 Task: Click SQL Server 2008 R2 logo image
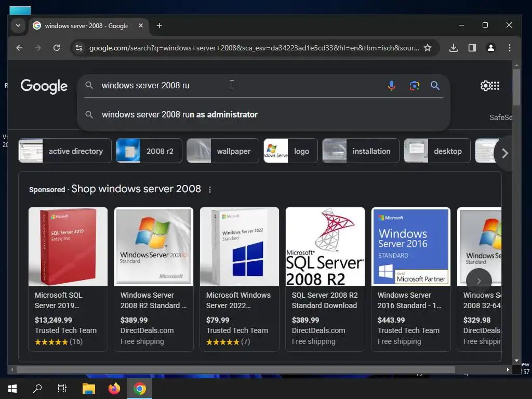(325, 247)
